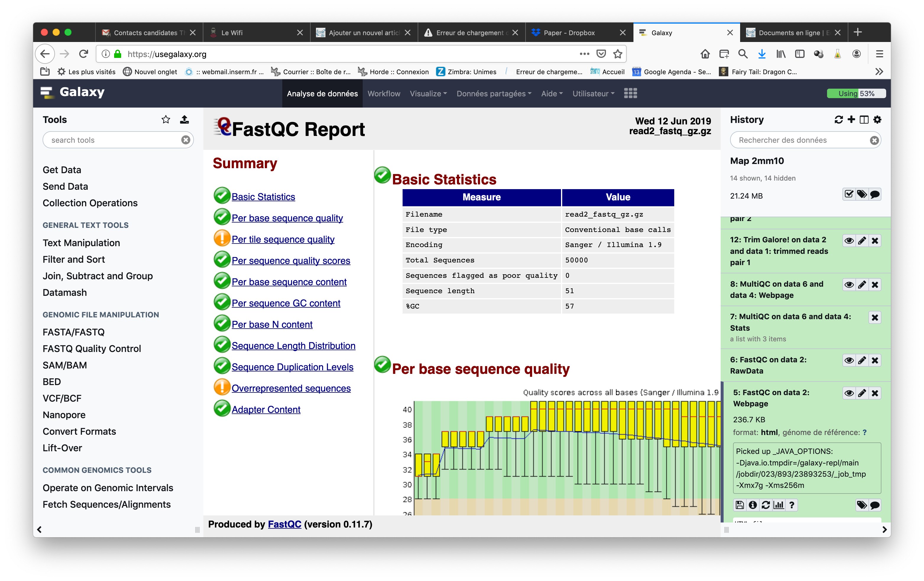This screenshot has height=581, width=924.
Task: Click the history annotation comment icon near 21.24 MB
Action: coord(875,194)
